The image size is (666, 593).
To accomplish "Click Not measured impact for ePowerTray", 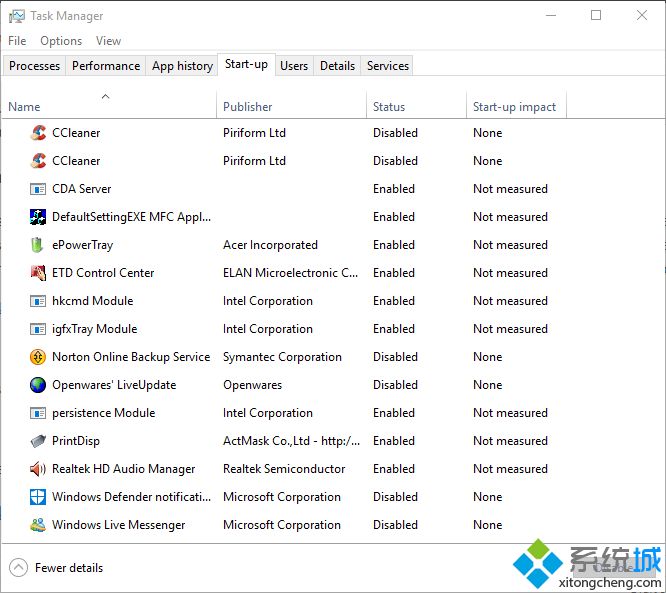I will pyautogui.click(x=510, y=245).
